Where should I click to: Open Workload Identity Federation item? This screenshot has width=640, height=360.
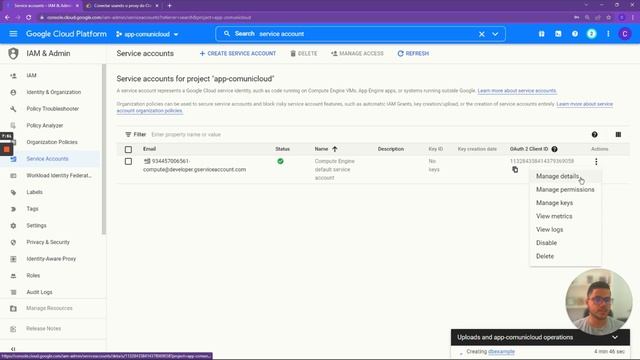pyautogui.click(x=59, y=176)
